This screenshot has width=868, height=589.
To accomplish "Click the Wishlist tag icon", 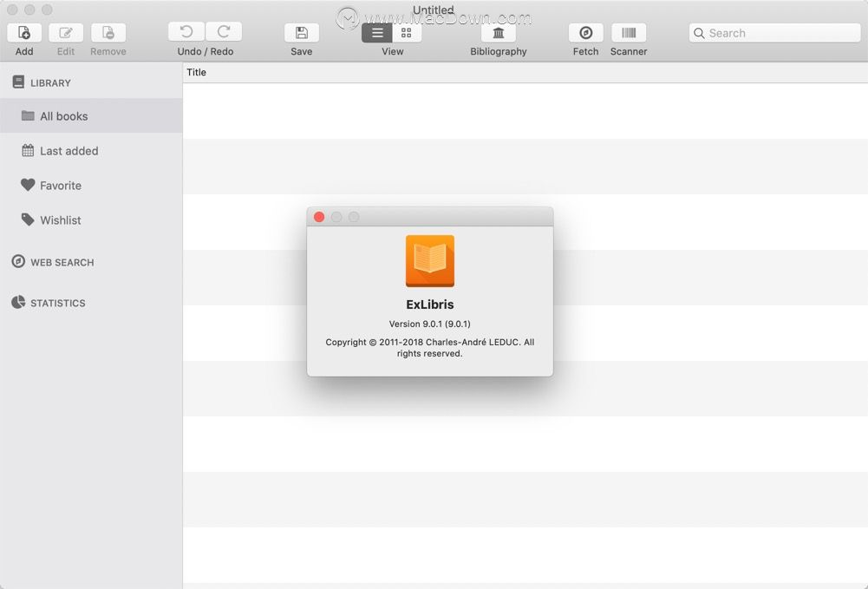I will click(28, 219).
